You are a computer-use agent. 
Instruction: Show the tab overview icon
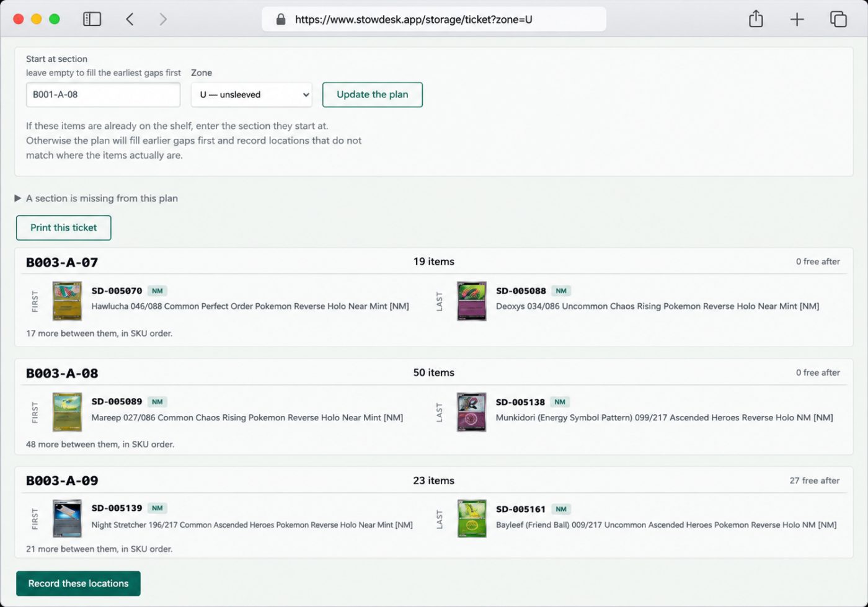point(838,19)
